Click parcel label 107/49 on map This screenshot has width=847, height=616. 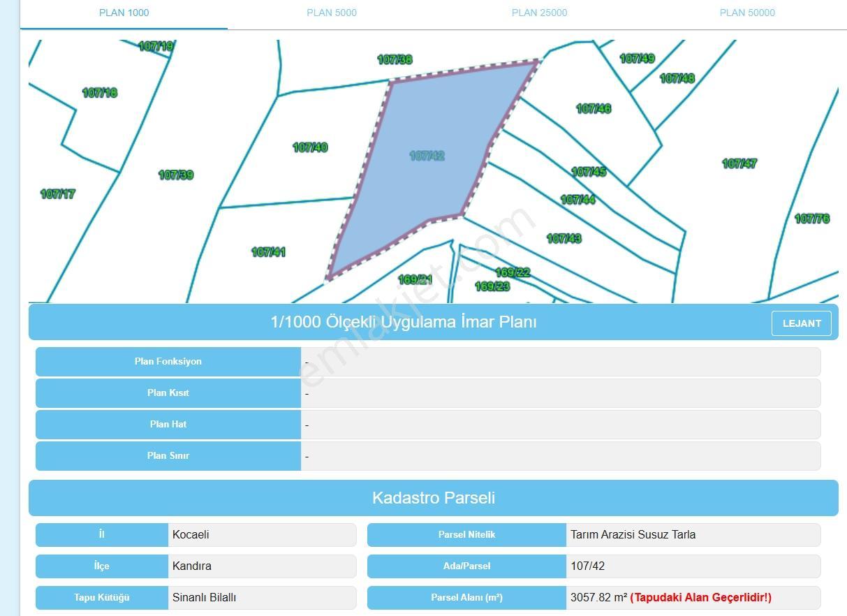pyautogui.click(x=638, y=59)
